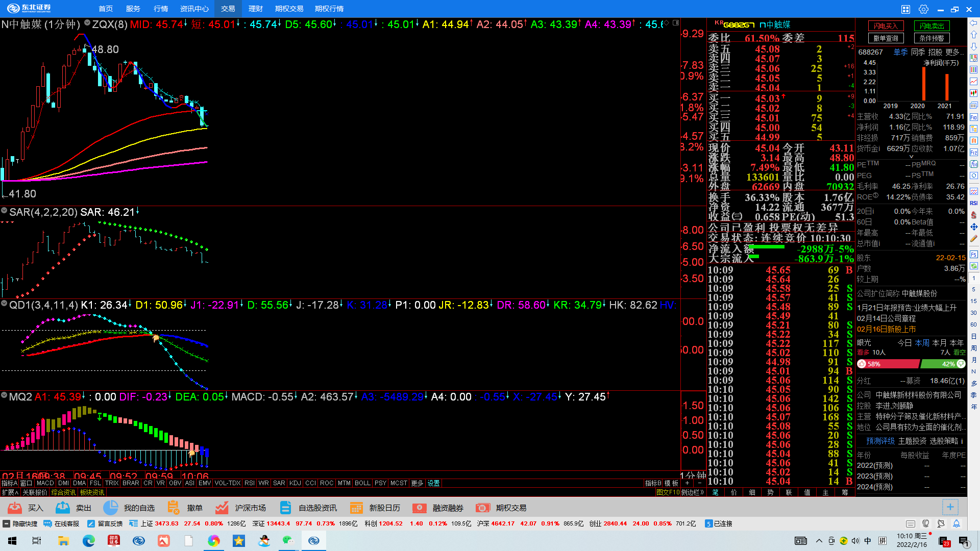Switch to the MACD indicator tab

[45, 483]
